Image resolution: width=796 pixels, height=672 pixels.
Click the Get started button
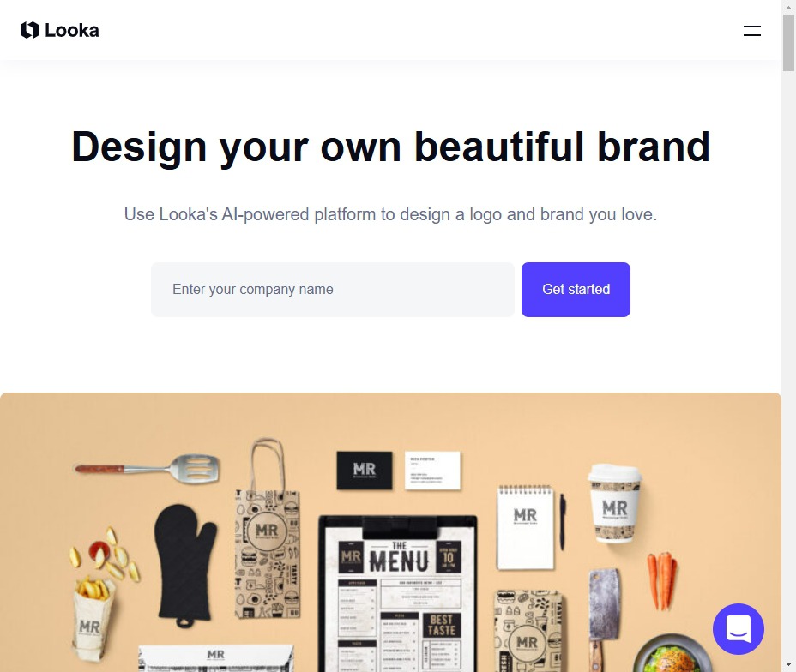[x=576, y=290]
